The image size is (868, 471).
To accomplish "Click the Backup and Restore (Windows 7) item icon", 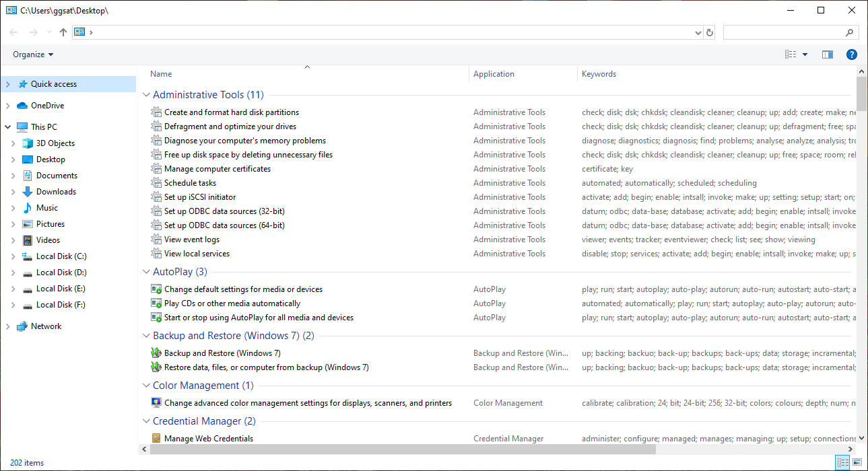I will pyautogui.click(x=157, y=353).
